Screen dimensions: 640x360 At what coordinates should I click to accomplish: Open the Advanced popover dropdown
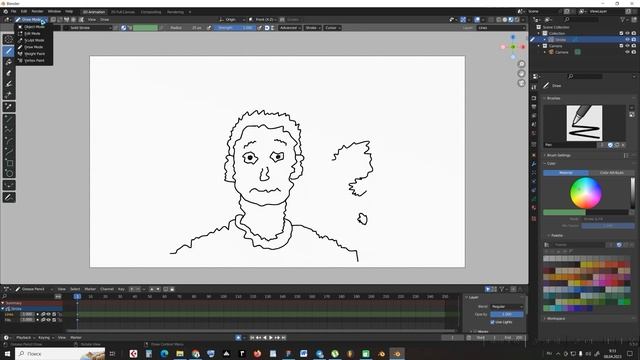pos(290,28)
